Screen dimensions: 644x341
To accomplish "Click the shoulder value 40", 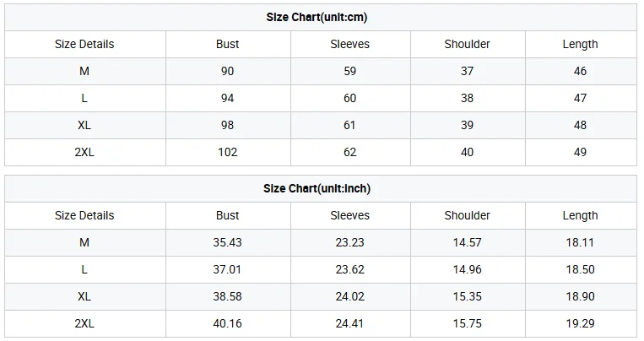I will [467, 152].
